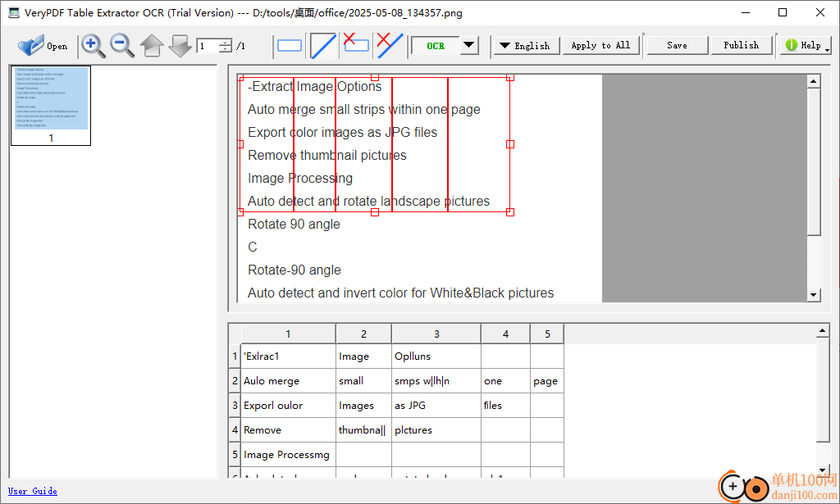
Task: Select column header 1 in results table
Action: click(x=288, y=334)
